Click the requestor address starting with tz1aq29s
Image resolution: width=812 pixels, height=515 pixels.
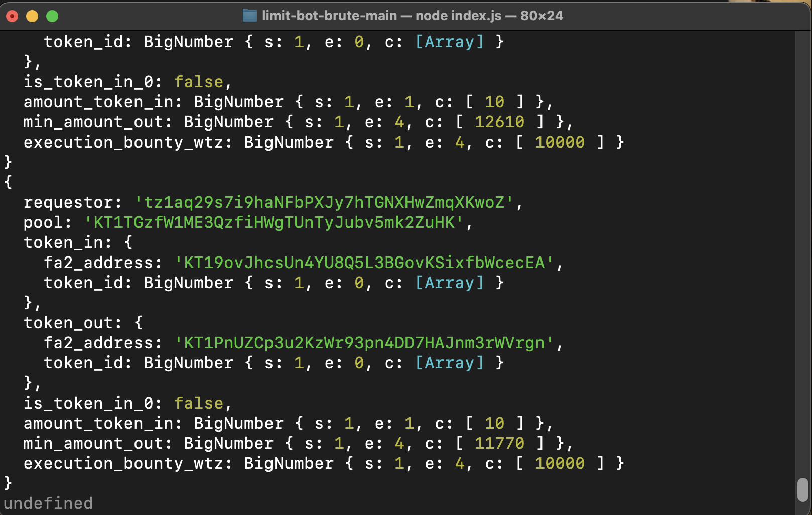[324, 202]
